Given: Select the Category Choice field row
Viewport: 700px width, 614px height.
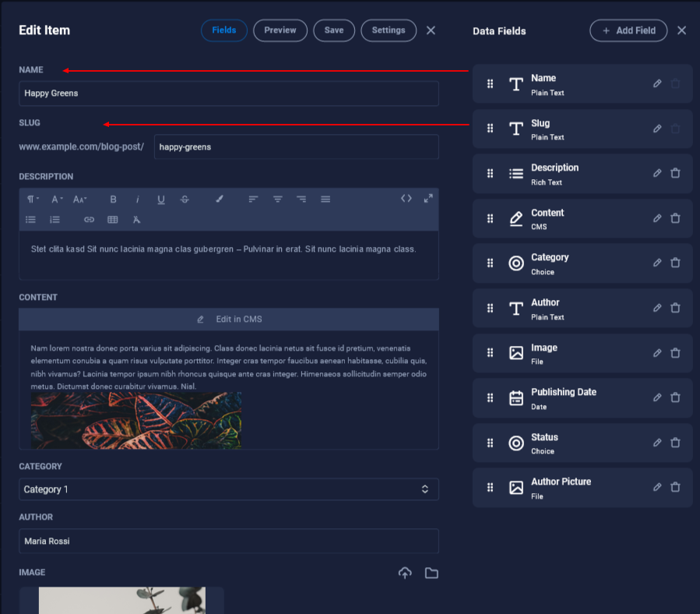Looking at the screenshot, I should pos(582,263).
